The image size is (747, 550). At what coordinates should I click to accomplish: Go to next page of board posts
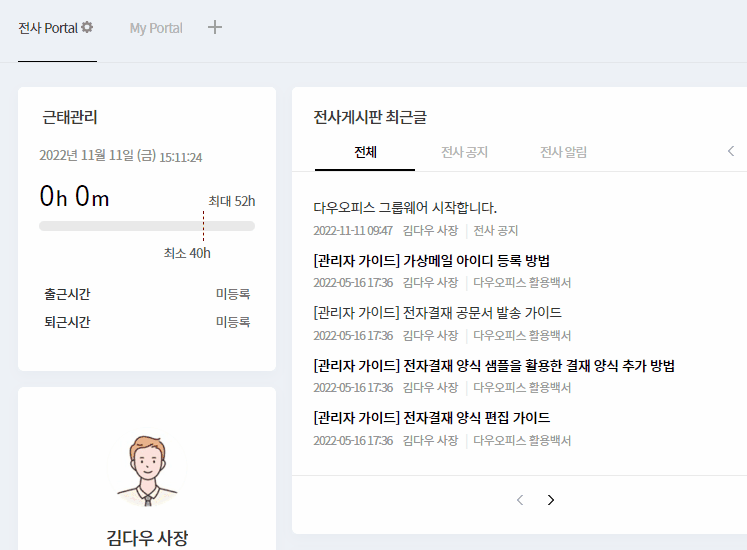coord(551,500)
